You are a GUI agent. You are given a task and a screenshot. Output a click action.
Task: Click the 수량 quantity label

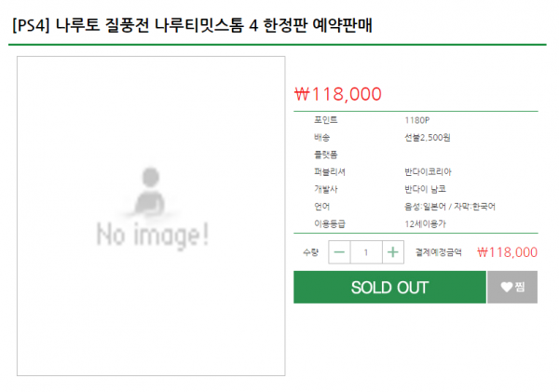tap(310, 252)
